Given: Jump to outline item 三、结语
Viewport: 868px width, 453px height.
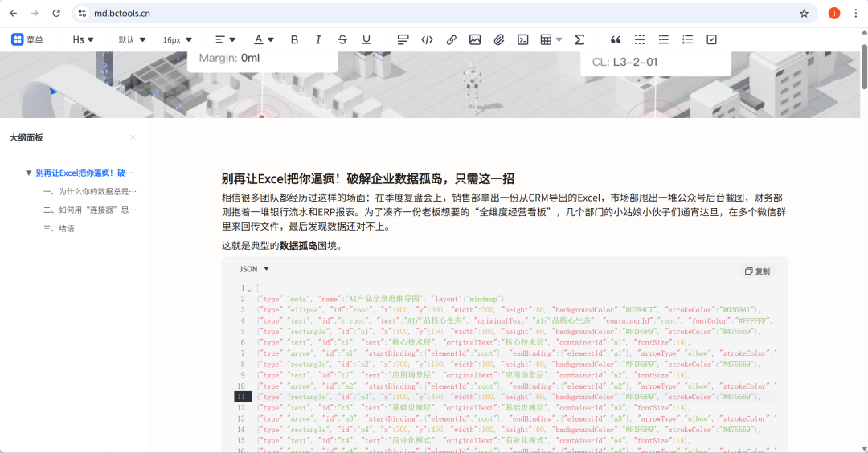Looking at the screenshot, I should pyautogui.click(x=59, y=228).
